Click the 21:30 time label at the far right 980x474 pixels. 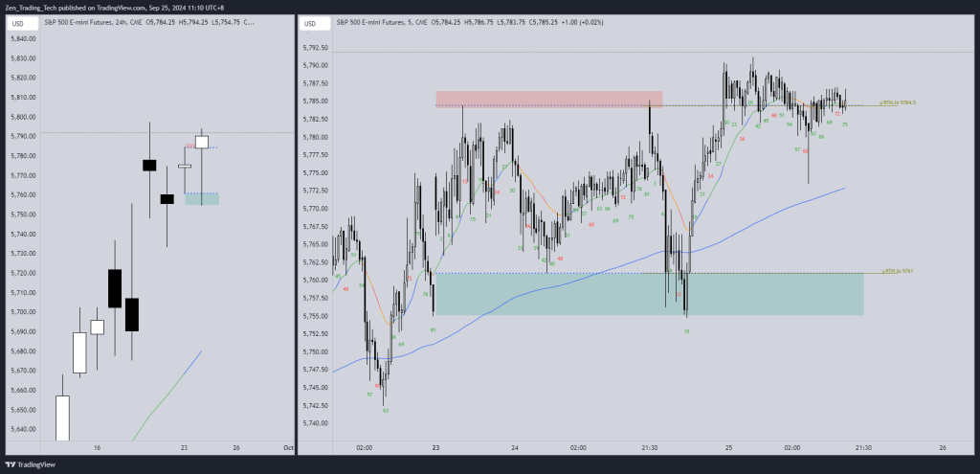(x=864, y=447)
